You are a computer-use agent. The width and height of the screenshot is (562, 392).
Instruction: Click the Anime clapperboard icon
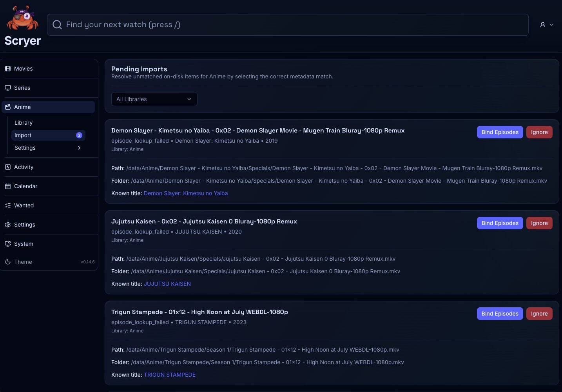pos(8,107)
